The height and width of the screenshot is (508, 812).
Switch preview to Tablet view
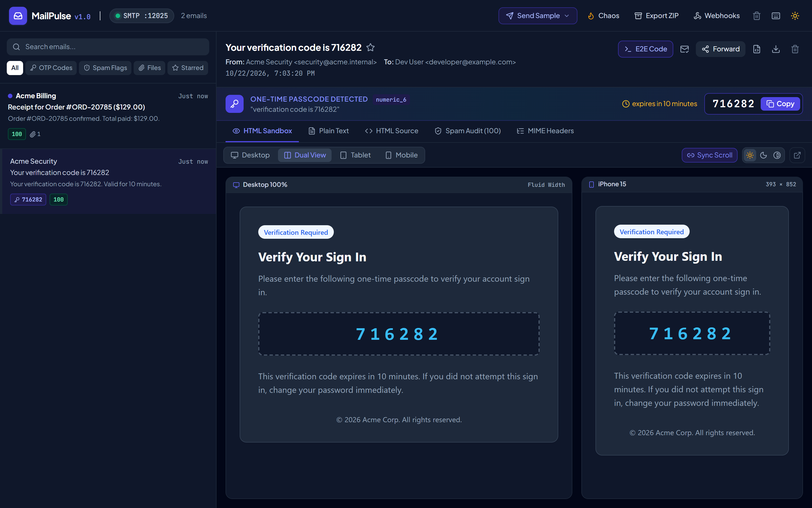[355, 155]
